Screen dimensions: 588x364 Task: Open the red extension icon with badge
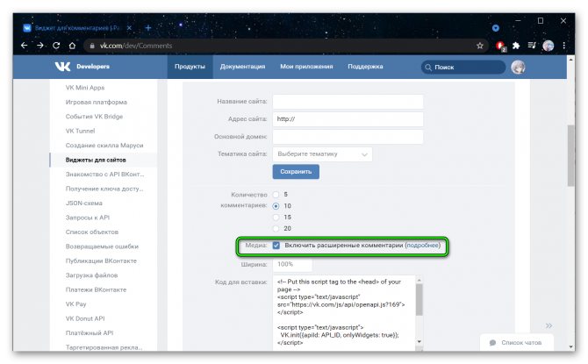[x=500, y=46]
